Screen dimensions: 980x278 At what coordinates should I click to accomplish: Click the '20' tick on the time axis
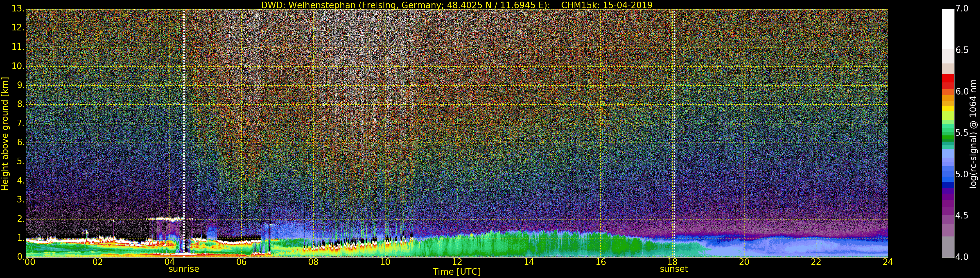click(x=744, y=262)
